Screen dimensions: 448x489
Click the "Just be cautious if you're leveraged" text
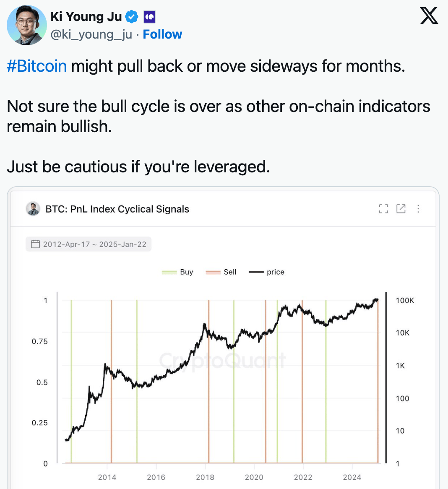coord(138,167)
